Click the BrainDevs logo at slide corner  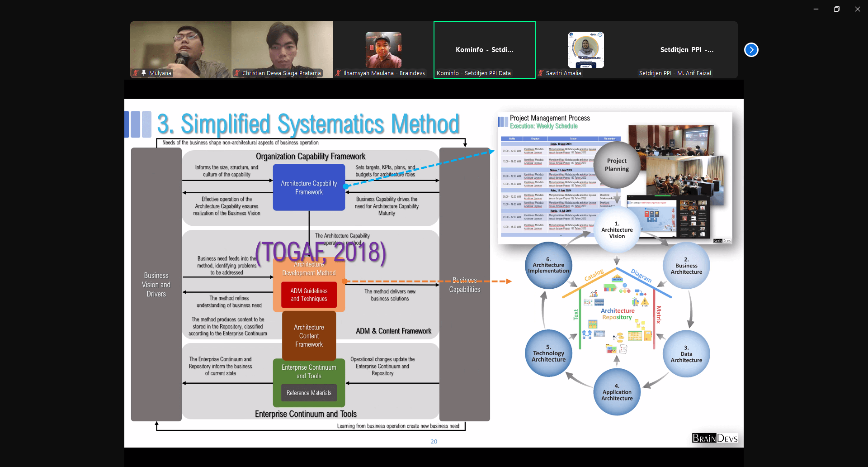tap(715, 438)
